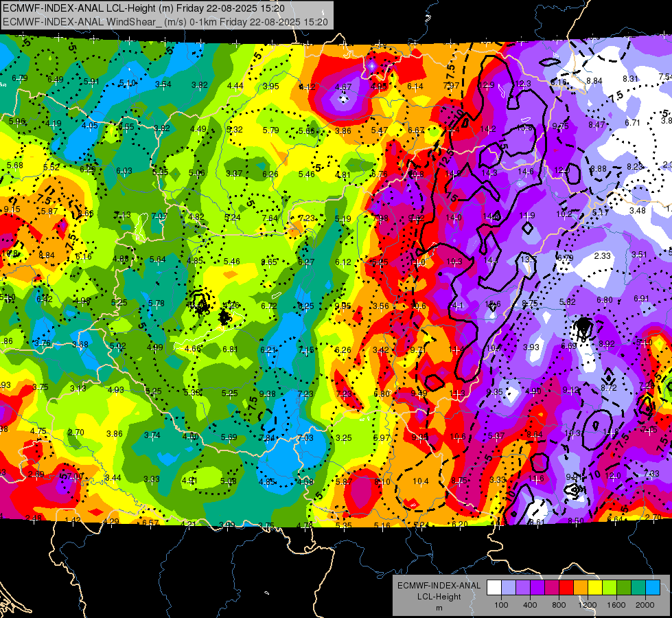Click the wind shear value 3.48

click(x=637, y=211)
